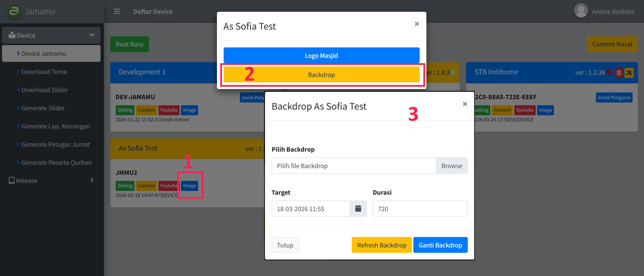Click the muted bell icon on STB Indihome
Image resolution: width=644 pixels, height=276 pixels.
pos(609,72)
